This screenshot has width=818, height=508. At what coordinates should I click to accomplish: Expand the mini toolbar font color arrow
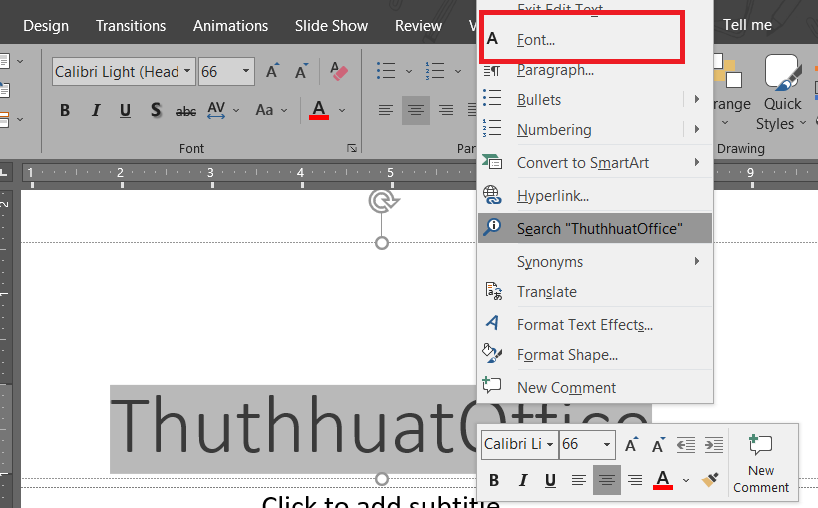point(686,480)
